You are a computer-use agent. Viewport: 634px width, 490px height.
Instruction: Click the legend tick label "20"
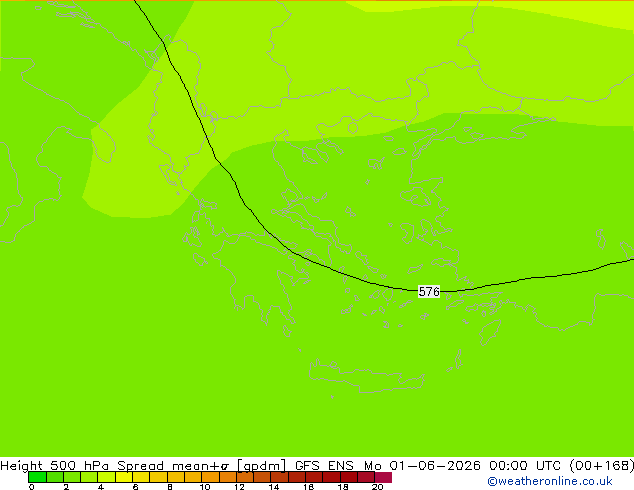coord(377,487)
